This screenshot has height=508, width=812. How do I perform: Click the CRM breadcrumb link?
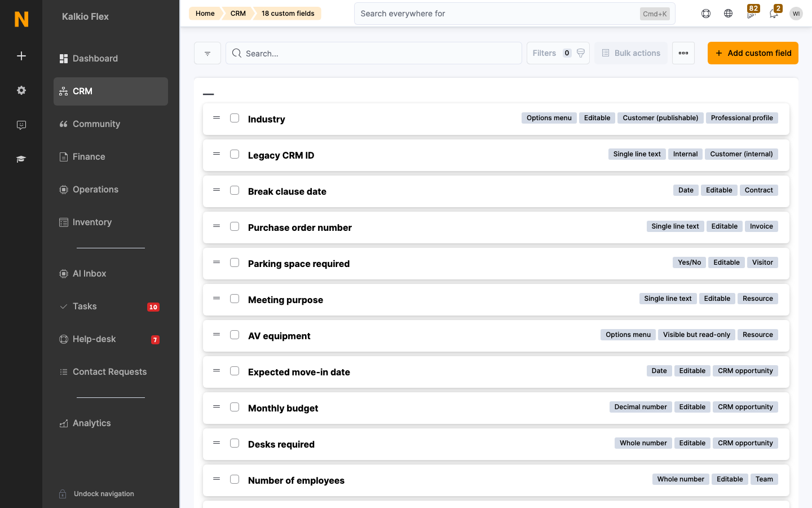coord(238,14)
